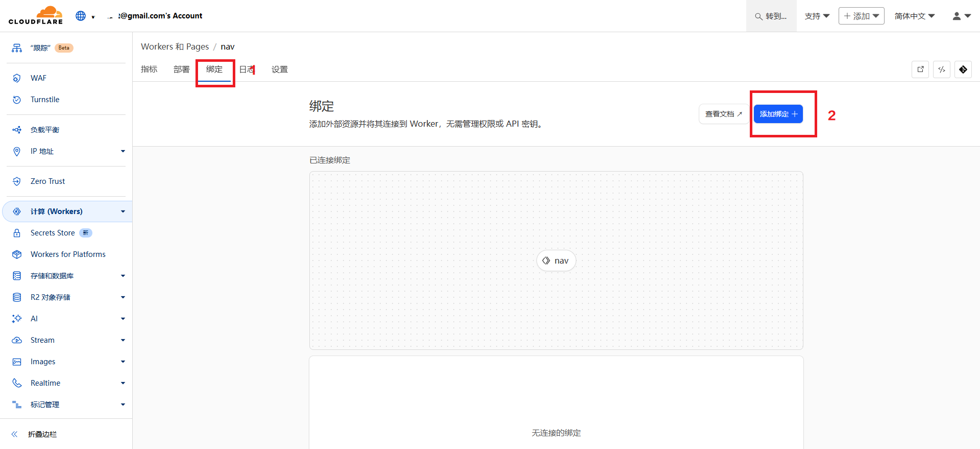Click the diamond Git icon button
This screenshot has width=980, height=449.
coord(963,69)
